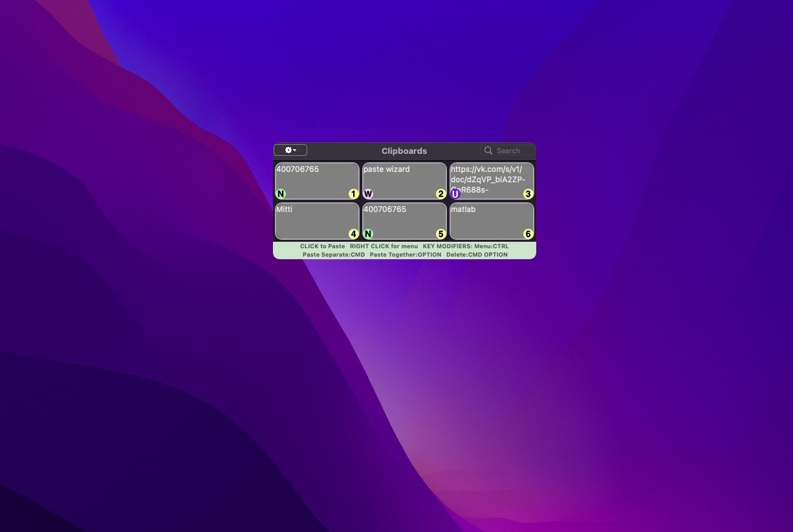Click the yellow number 4 badge
The image size is (793, 532).
click(x=353, y=234)
